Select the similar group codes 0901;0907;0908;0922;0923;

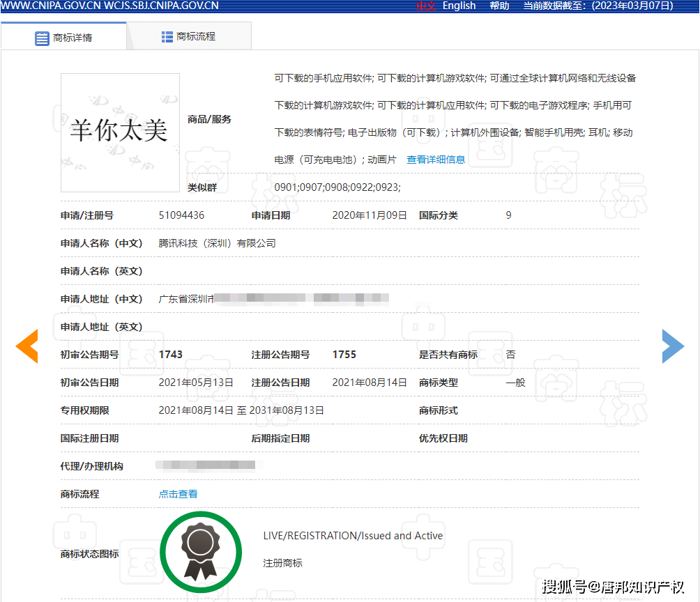337,187
